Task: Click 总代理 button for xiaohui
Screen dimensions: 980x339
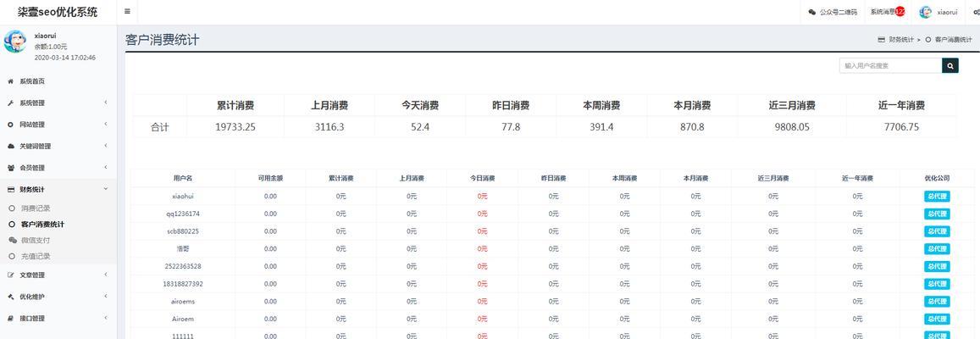Action: [x=937, y=196]
